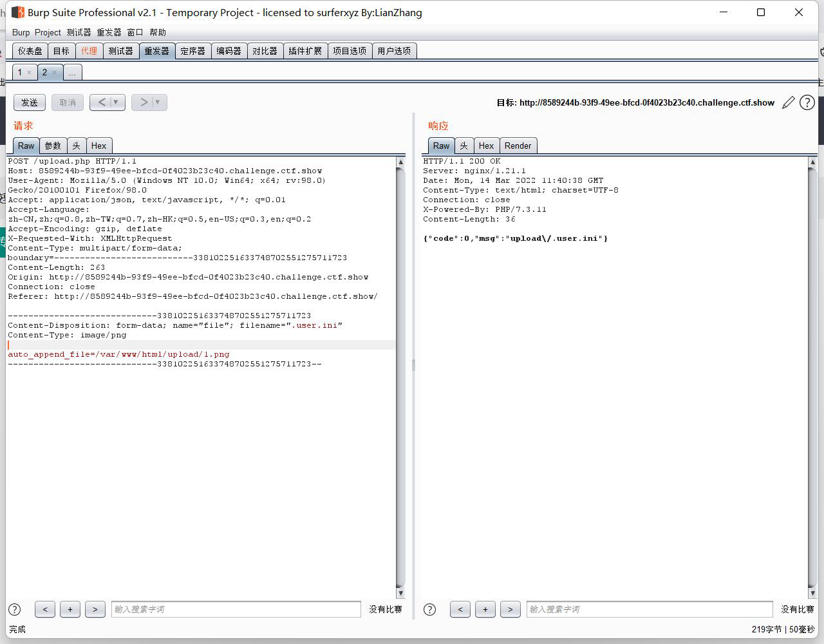Select response 头 headers tab
Viewport: 824px width, 644px height.
click(x=464, y=146)
